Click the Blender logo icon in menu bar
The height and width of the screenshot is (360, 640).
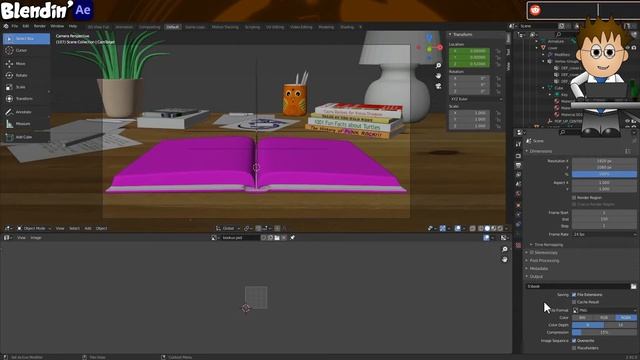point(6,26)
